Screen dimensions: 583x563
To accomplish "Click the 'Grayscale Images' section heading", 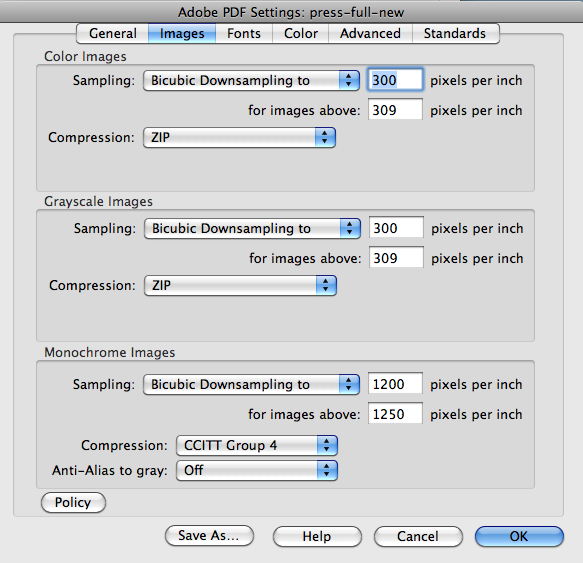I will click(x=99, y=202).
